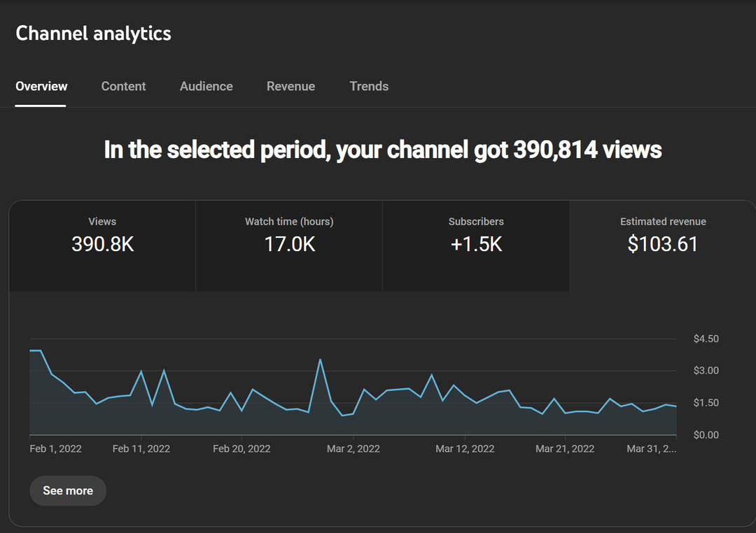Click the Mar 2, 2022 axis label
This screenshot has height=533, width=756.
click(x=353, y=448)
